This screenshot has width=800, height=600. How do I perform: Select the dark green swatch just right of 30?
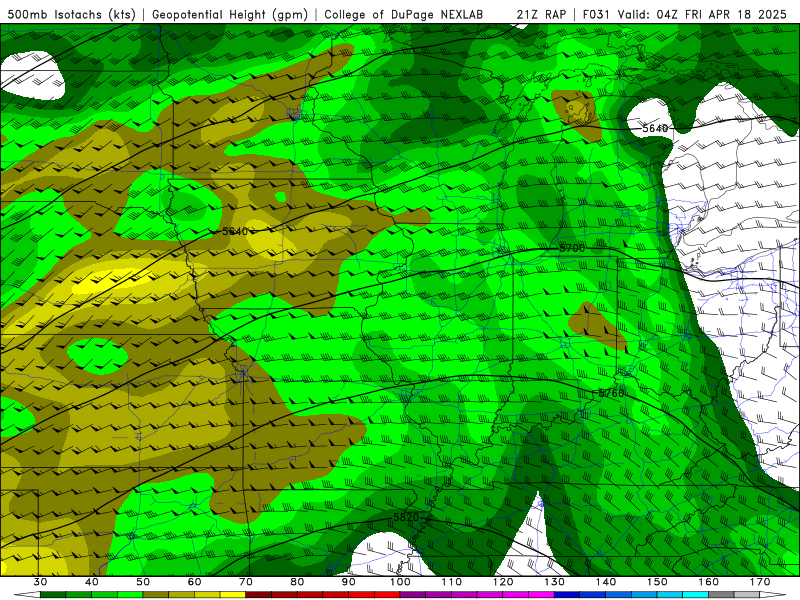click(x=53, y=595)
